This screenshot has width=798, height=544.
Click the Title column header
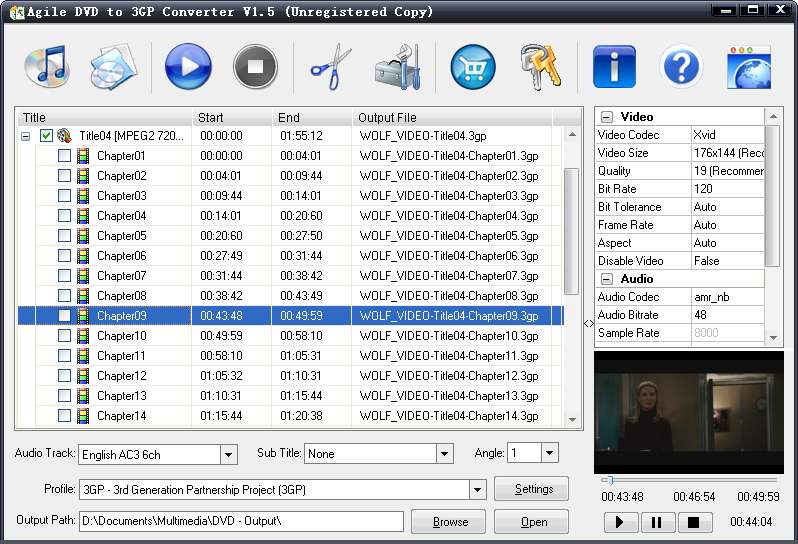point(104,118)
